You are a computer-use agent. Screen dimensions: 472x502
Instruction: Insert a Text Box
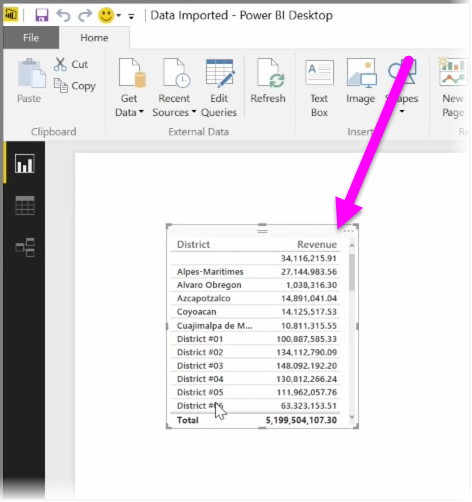[x=319, y=88]
